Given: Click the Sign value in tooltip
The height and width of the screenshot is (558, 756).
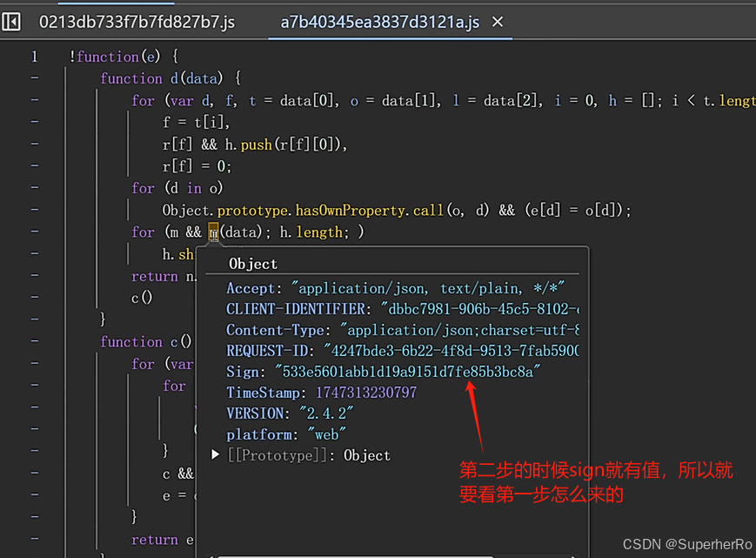Looking at the screenshot, I should 407,372.
